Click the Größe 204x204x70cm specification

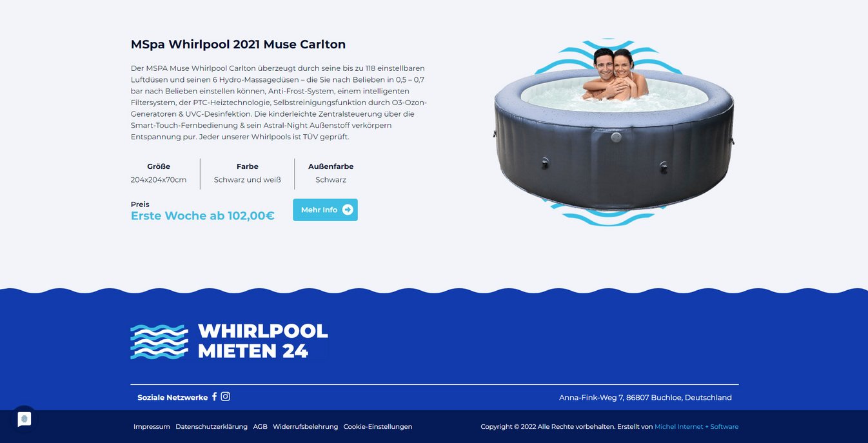click(159, 173)
